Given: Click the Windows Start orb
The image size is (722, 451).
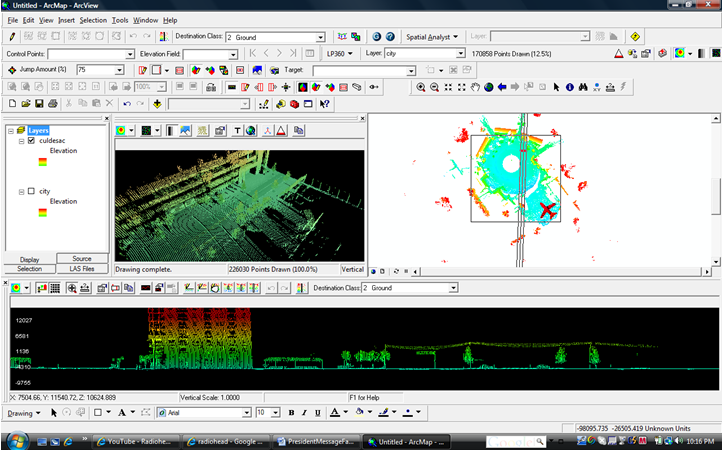Looking at the screenshot, I should pos(18,440).
